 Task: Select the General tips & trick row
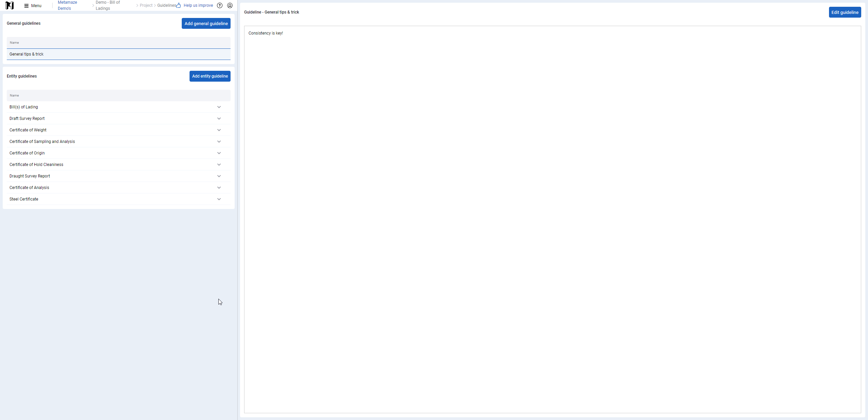(x=119, y=54)
